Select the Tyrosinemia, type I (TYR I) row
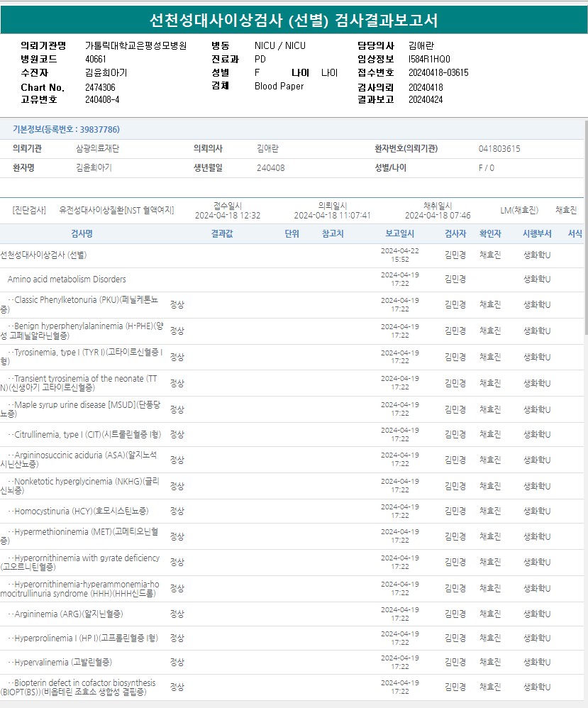The height and width of the screenshot is (708, 588). (x=292, y=357)
